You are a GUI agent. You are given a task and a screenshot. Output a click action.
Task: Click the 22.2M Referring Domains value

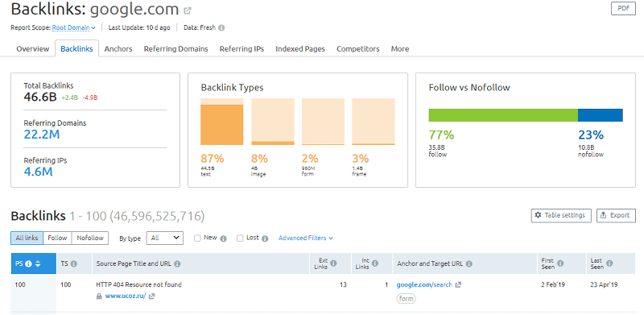pos(42,134)
